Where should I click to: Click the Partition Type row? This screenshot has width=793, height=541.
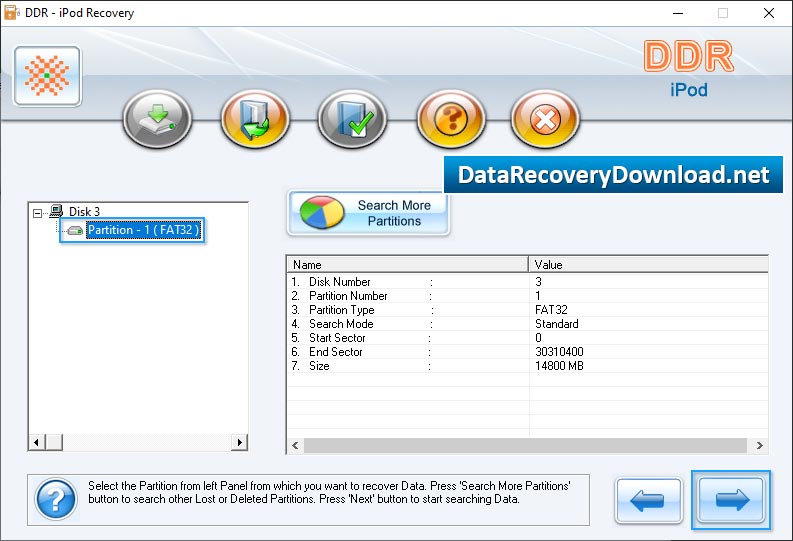point(527,310)
